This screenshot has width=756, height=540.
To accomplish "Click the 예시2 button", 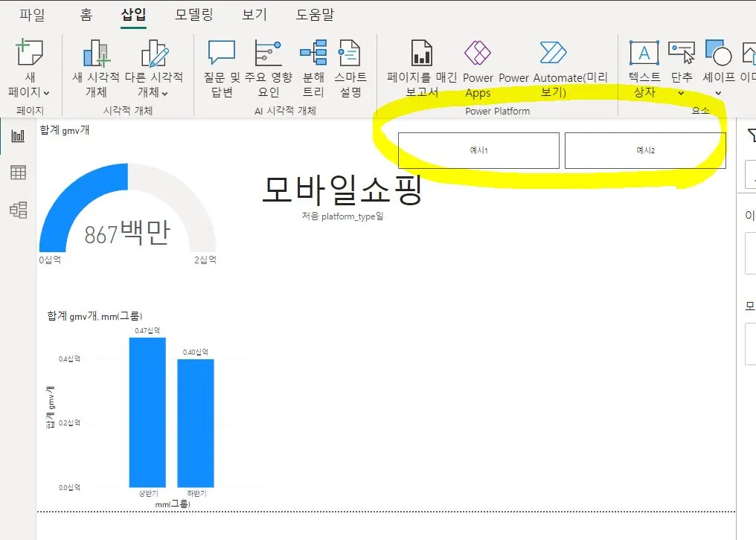I will [x=645, y=150].
